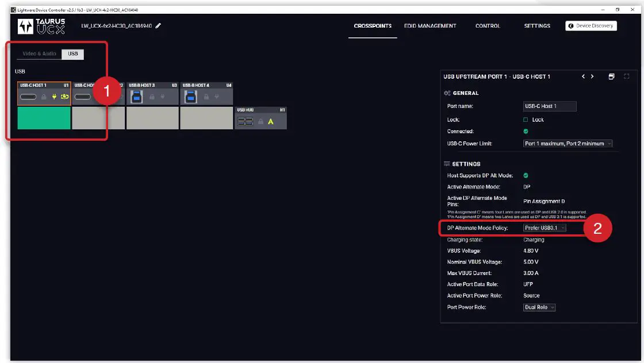Image resolution: width=644 pixels, height=363 pixels.
Task: Open DP Alternate Mode Policy dropdown
Action: (545, 227)
